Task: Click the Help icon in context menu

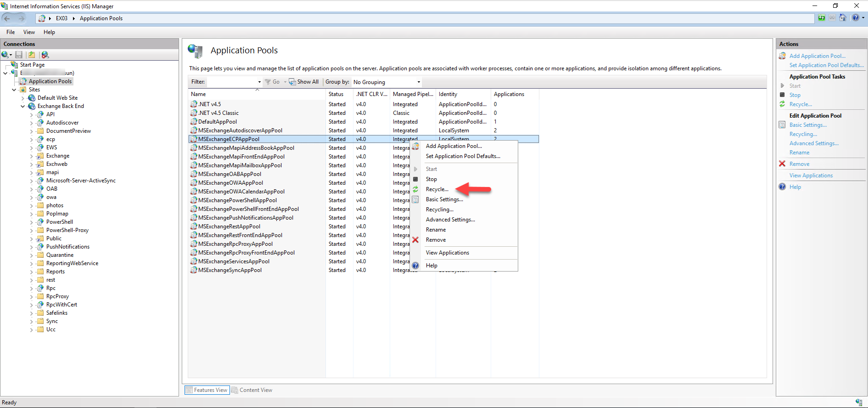Action: 415,266
